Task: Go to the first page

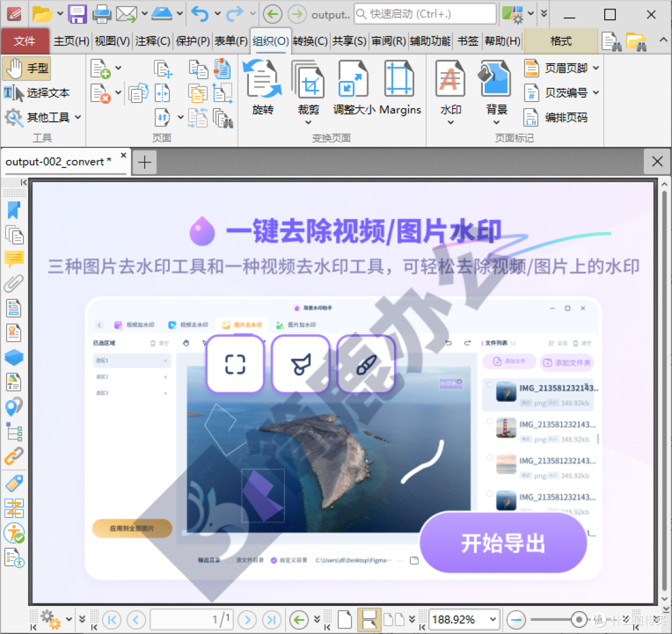Action: pos(112,620)
